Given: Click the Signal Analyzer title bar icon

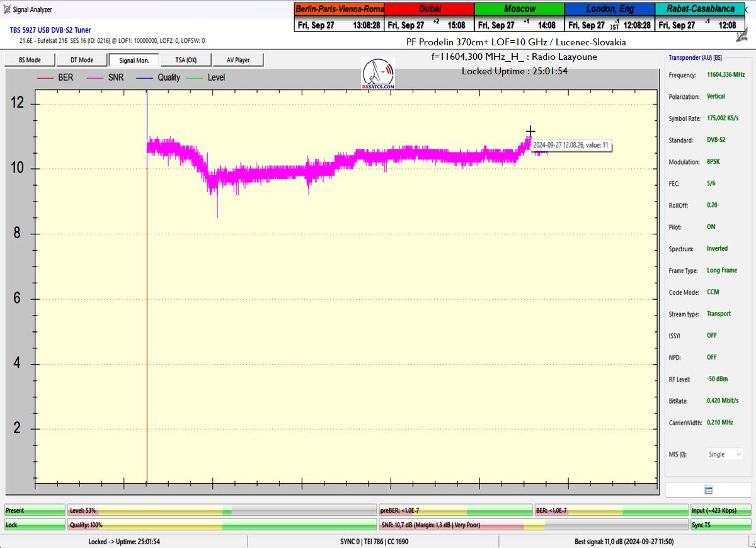Looking at the screenshot, I should [6, 9].
